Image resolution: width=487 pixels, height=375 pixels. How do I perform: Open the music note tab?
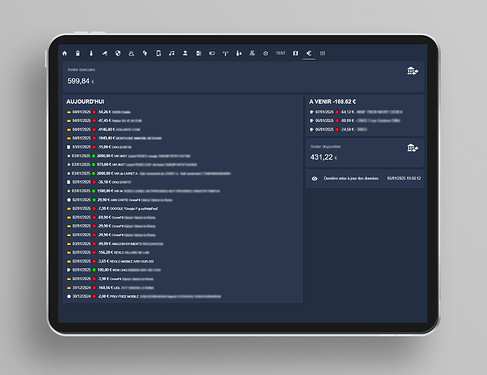(x=172, y=53)
